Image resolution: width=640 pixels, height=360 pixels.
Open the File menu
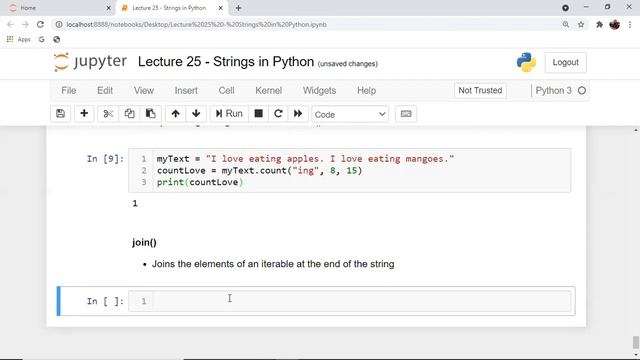69,91
